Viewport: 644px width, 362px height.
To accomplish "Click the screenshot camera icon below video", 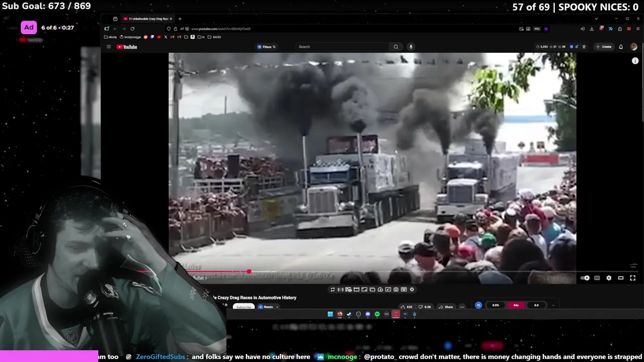I will pos(396,290).
